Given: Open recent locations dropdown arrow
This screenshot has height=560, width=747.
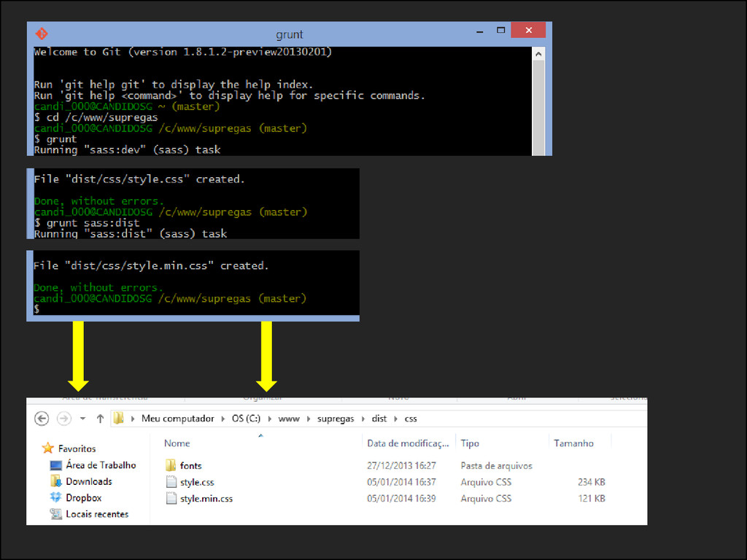Looking at the screenshot, I should [82, 419].
